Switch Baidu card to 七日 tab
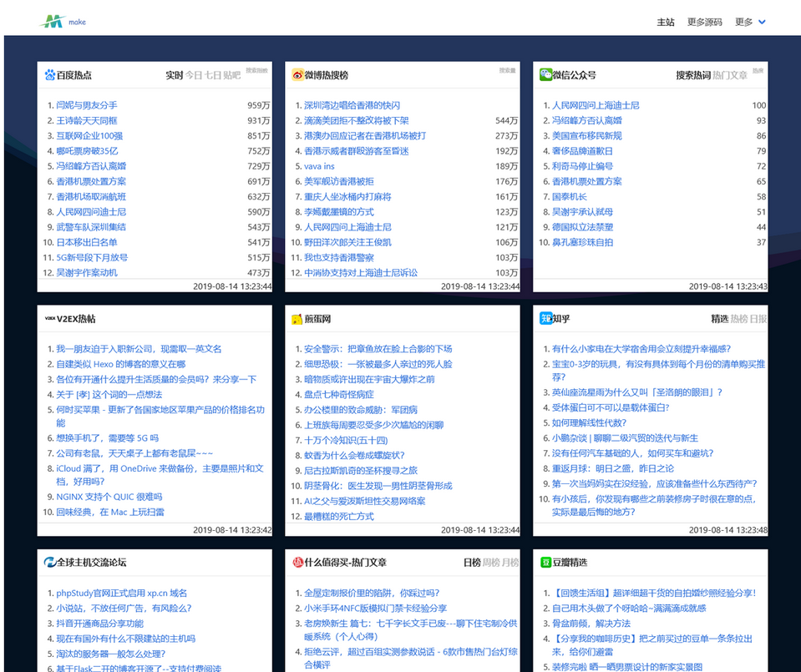 tap(212, 75)
